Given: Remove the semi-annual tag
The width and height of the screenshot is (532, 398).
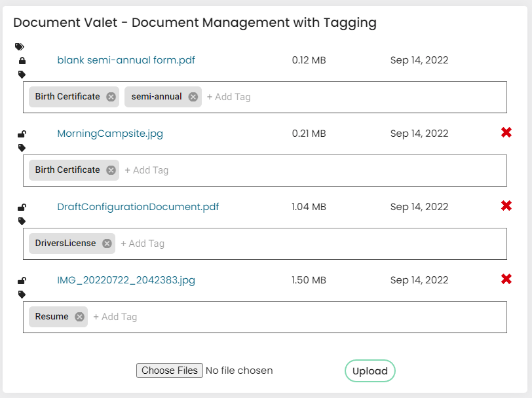Looking at the screenshot, I should [x=193, y=97].
